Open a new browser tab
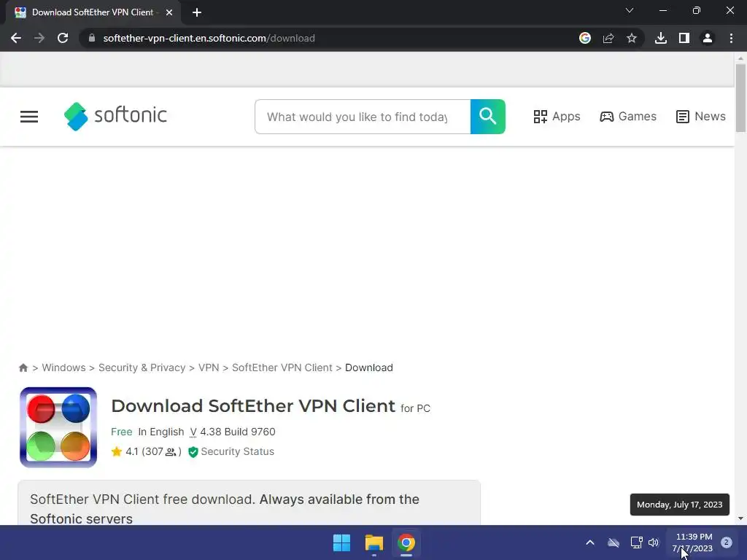Screen dimensions: 747x560 pos(197,12)
